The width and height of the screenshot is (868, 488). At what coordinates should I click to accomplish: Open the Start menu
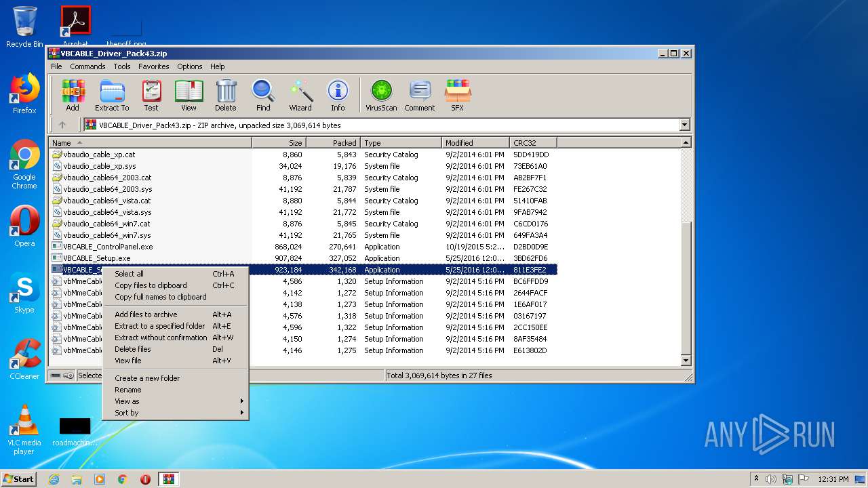pyautogui.click(x=19, y=479)
